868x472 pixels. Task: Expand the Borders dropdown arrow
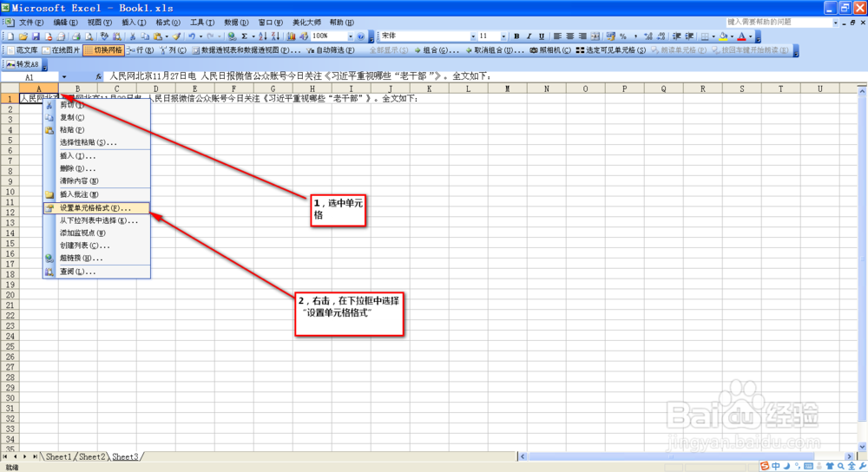pyautogui.click(x=713, y=36)
